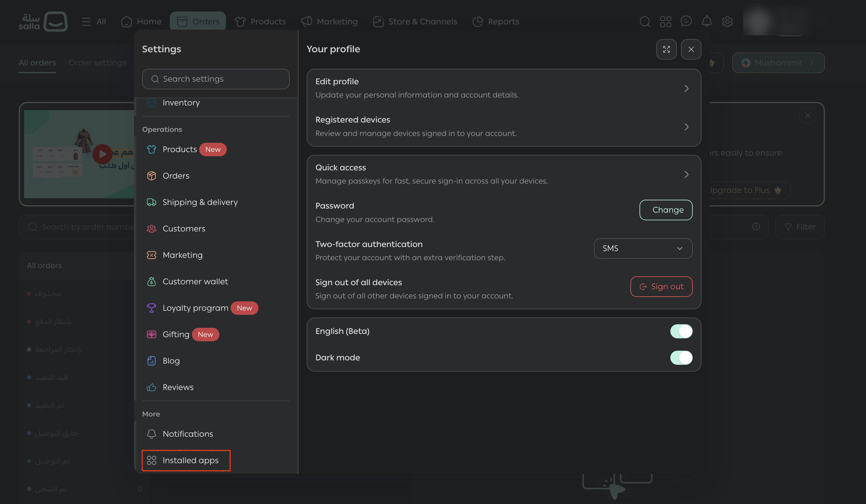Expand Registered devices row chevron
Screen dimensions: 866x504
click(x=686, y=127)
